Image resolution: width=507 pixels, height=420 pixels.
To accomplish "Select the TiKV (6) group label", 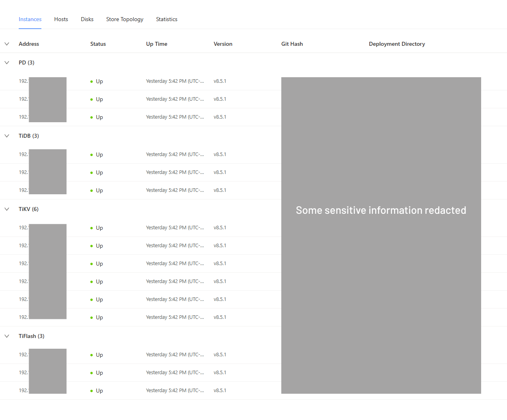I will 29,209.
